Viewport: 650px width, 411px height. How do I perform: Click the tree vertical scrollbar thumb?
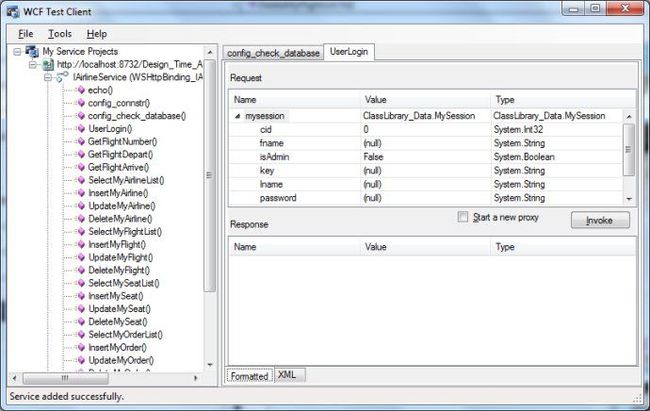(x=210, y=175)
